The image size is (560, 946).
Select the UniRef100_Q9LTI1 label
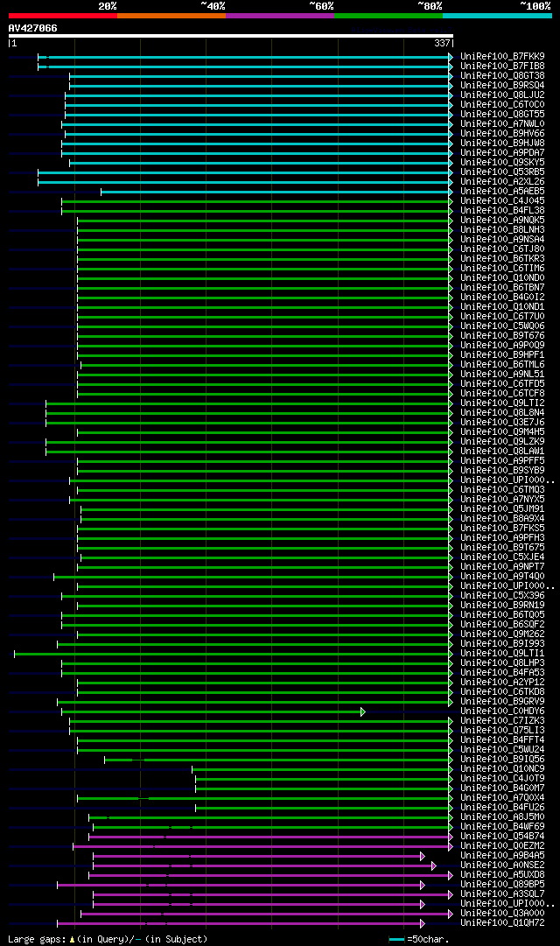pyautogui.click(x=502, y=654)
